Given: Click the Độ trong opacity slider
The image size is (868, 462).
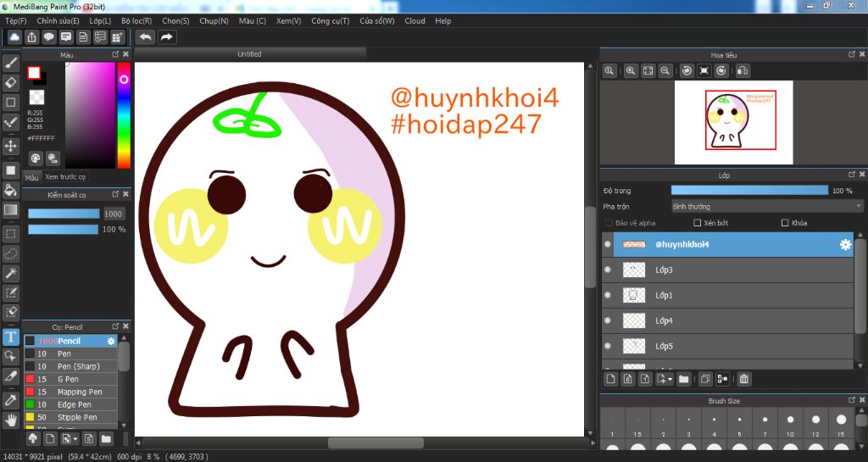Looking at the screenshot, I should point(749,191).
